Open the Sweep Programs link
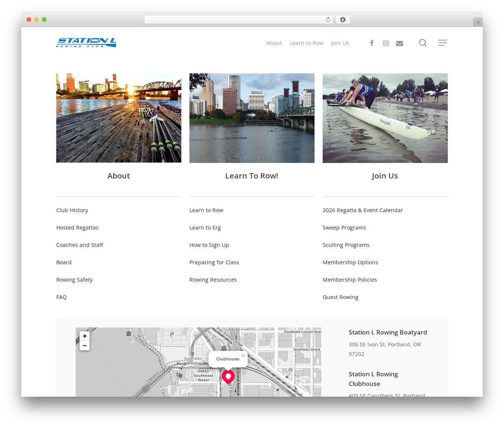 (344, 228)
